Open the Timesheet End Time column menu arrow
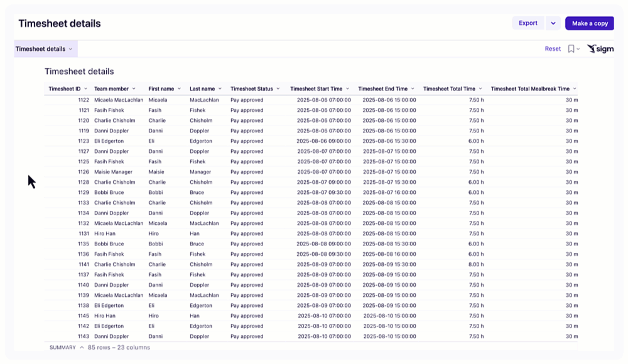 (413, 89)
